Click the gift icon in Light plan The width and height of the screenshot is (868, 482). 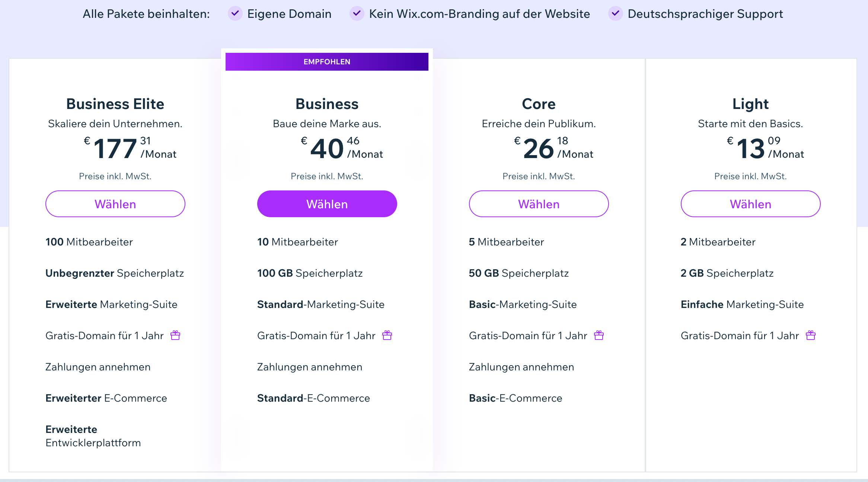click(811, 335)
